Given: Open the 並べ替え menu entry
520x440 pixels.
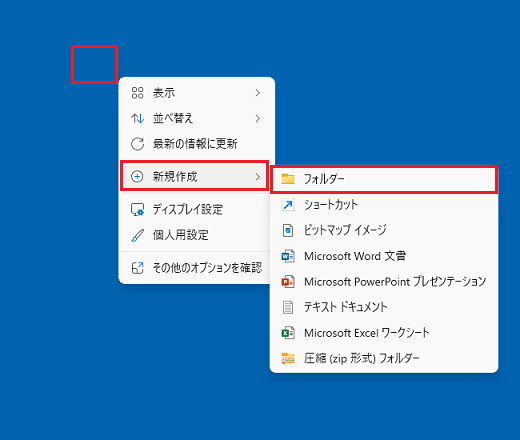Looking at the screenshot, I should (197, 118).
